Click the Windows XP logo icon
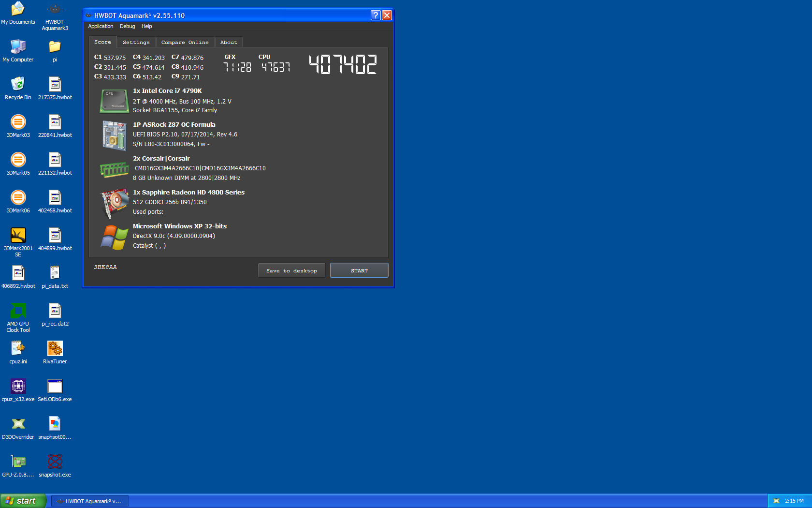 click(114, 237)
